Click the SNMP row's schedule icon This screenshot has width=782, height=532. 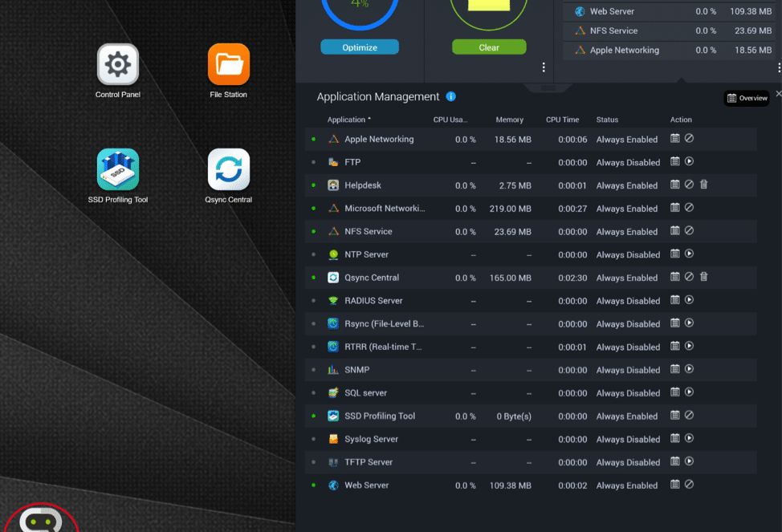click(x=674, y=369)
